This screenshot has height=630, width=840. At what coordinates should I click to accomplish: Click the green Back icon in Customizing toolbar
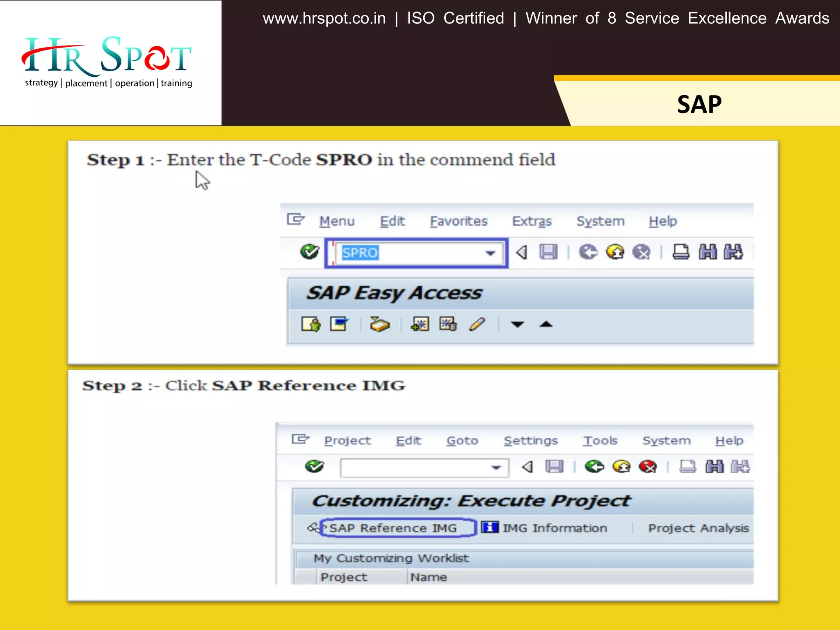click(594, 466)
